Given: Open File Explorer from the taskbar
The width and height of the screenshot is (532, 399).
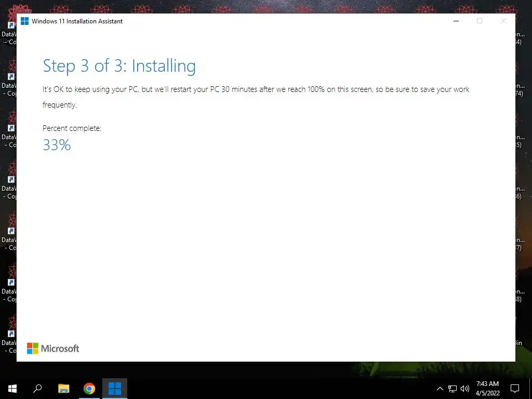Looking at the screenshot, I should pos(63,389).
